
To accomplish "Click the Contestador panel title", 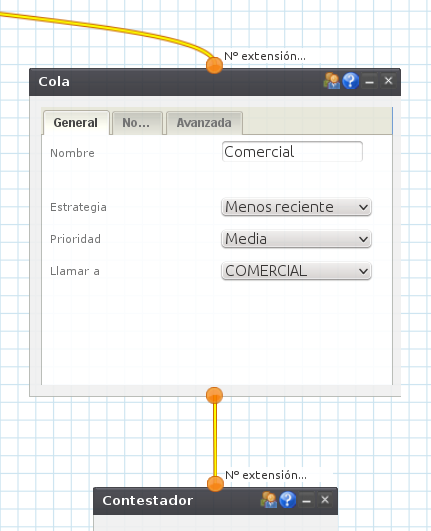I will [148, 501].
